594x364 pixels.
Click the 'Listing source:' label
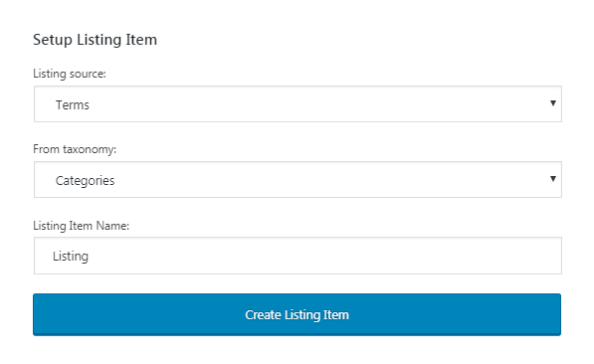tap(70, 74)
